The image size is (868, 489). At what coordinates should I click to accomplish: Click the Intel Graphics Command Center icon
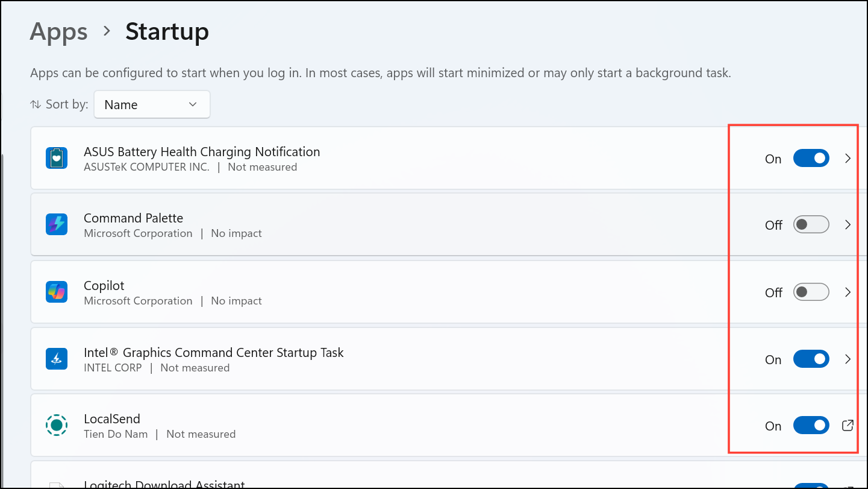pos(57,359)
